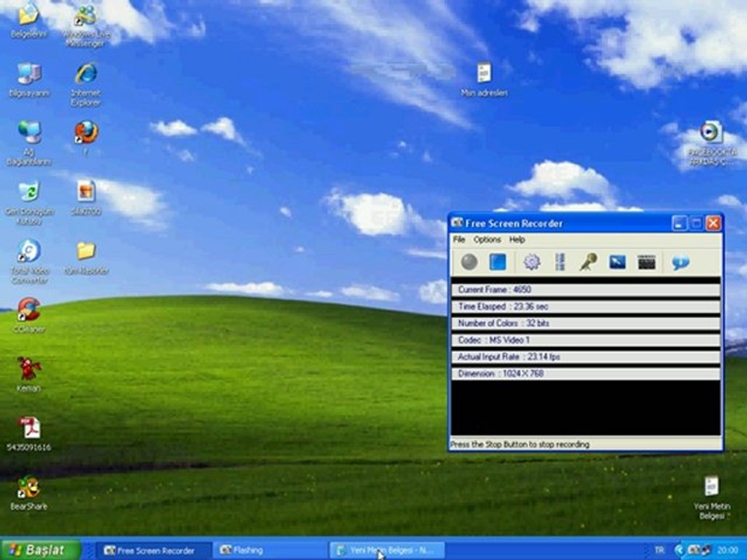
Task: Select the Time Elapsed row
Action: coord(585,306)
